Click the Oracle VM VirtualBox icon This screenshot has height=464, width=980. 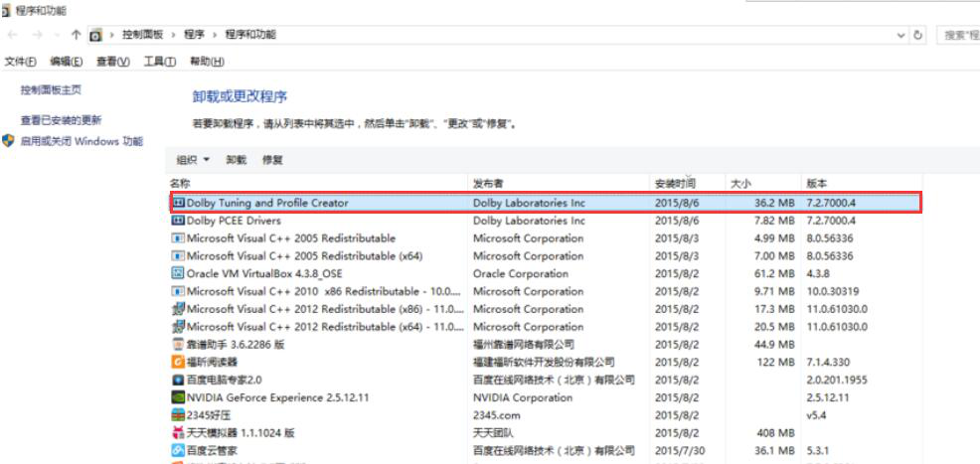[179, 273]
